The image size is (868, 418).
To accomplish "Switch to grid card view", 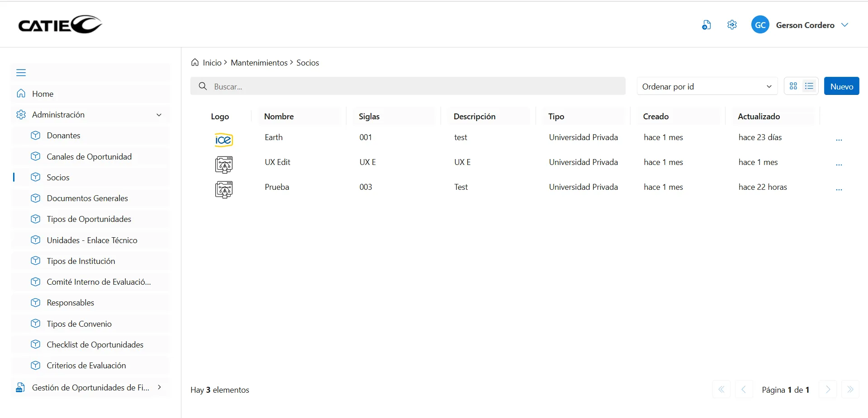I will point(793,86).
